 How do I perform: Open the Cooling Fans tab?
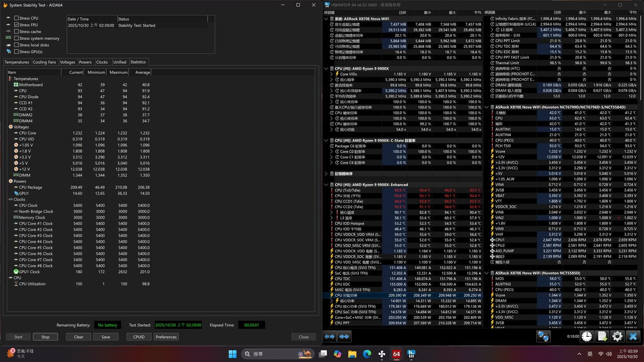[45, 62]
